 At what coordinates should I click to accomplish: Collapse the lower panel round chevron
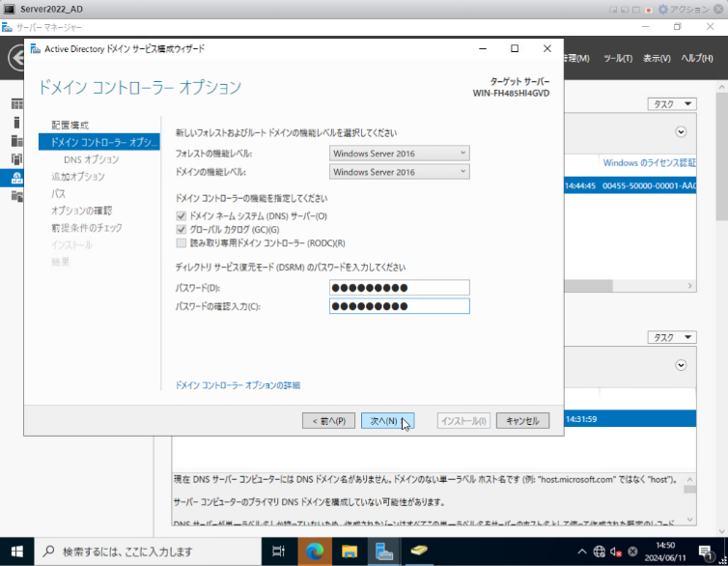(x=681, y=365)
